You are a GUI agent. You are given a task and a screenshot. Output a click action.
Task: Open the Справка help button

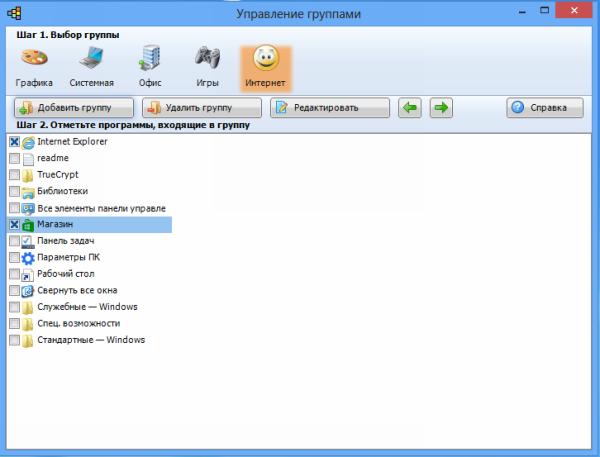click(545, 108)
